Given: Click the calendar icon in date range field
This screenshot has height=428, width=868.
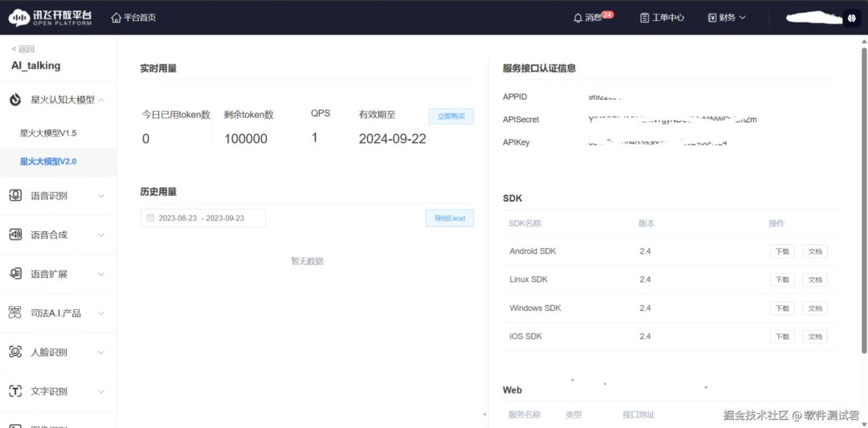Looking at the screenshot, I should pyautogui.click(x=150, y=218).
